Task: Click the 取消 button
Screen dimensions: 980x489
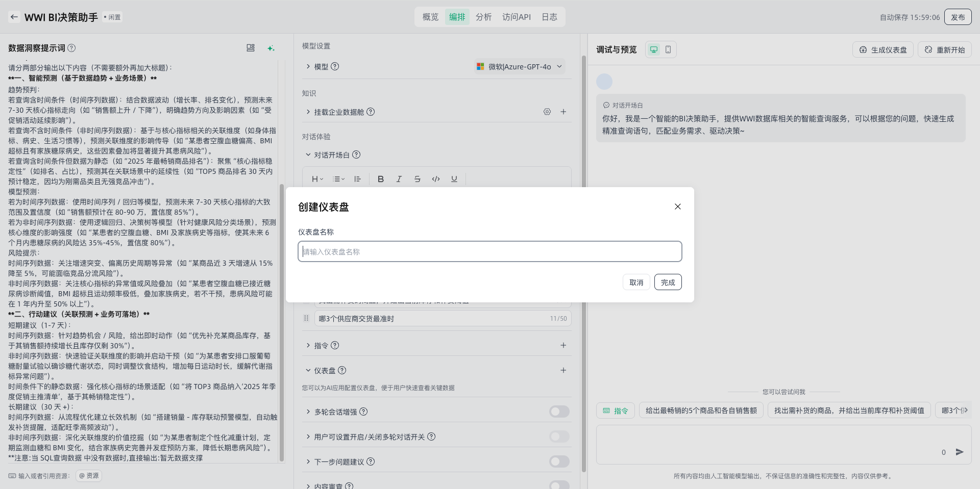Action: coord(636,282)
